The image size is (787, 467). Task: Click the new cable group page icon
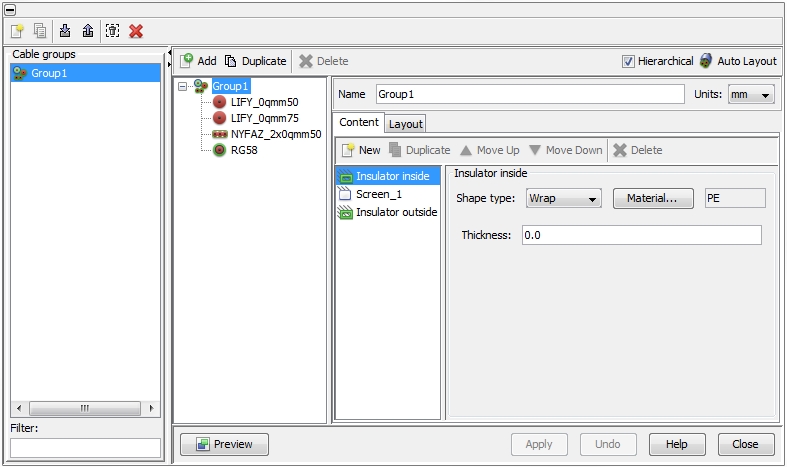point(17,31)
